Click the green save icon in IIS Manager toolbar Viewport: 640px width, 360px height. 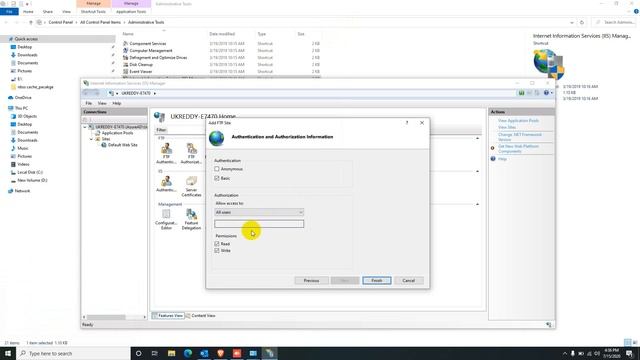point(521,93)
